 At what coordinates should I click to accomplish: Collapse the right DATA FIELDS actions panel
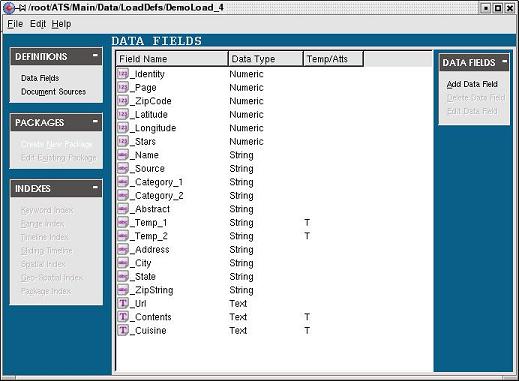(x=504, y=61)
